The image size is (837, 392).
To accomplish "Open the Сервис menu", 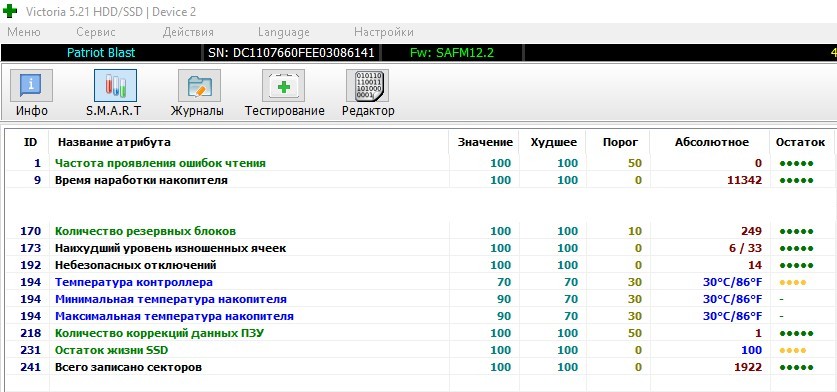I will coord(96,32).
